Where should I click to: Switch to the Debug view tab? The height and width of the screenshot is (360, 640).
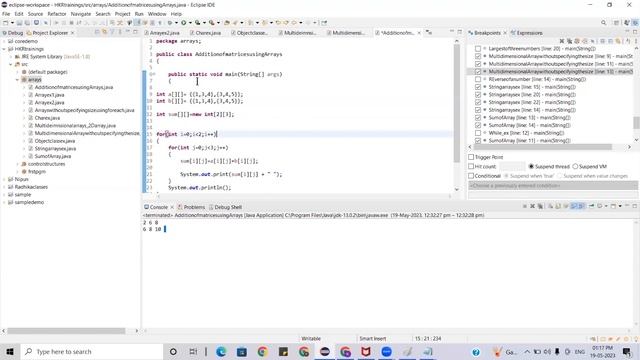[x=13, y=33]
